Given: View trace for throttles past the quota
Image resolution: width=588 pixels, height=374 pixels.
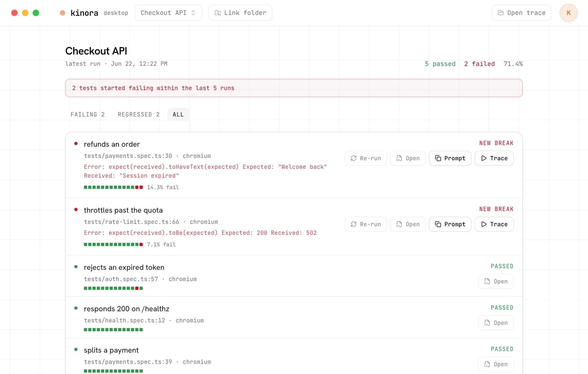Looking at the screenshot, I should pos(494,224).
